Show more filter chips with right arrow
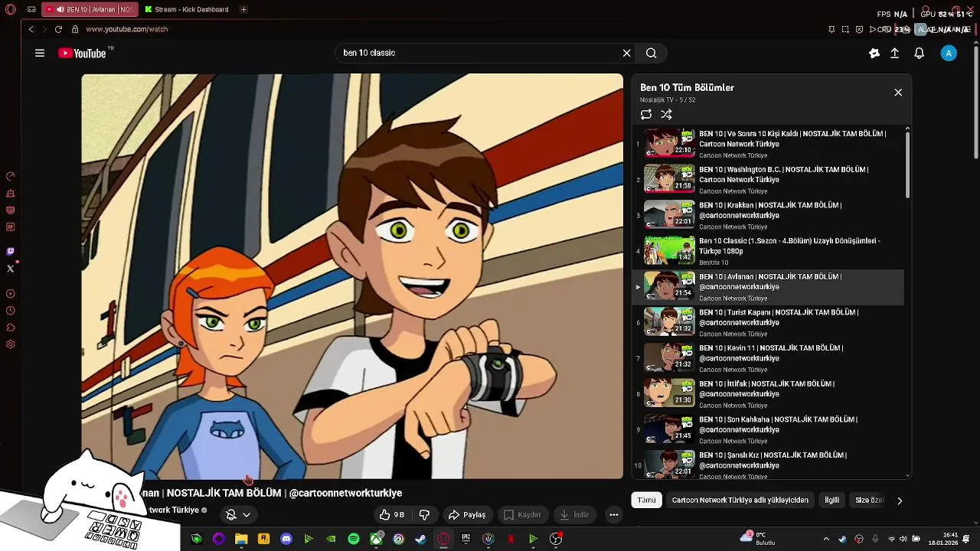 click(x=900, y=500)
